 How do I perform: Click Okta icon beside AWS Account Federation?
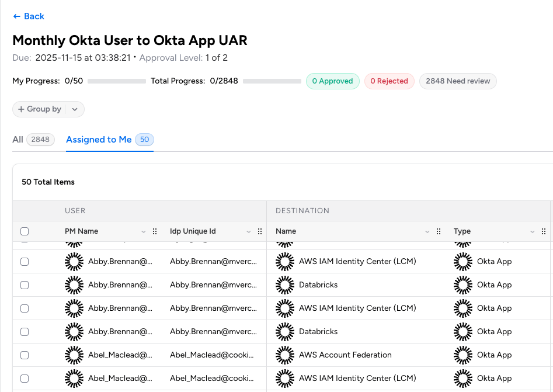click(285, 355)
